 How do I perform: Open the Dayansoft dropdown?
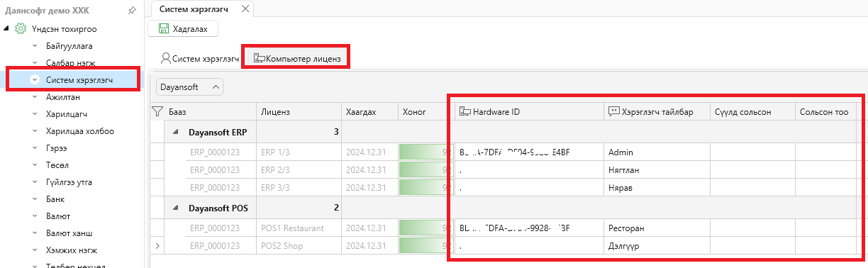click(189, 87)
